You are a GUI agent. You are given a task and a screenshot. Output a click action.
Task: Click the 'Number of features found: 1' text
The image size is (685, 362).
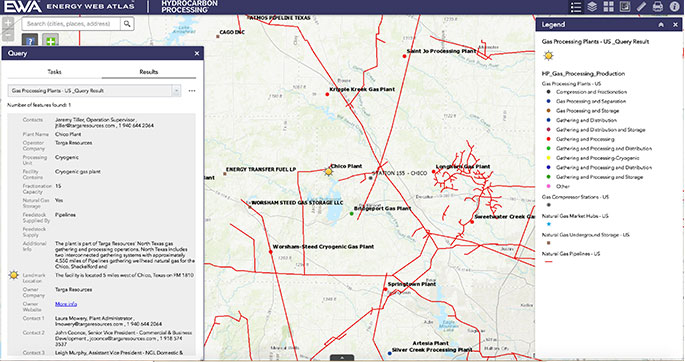[x=39, y=105]
